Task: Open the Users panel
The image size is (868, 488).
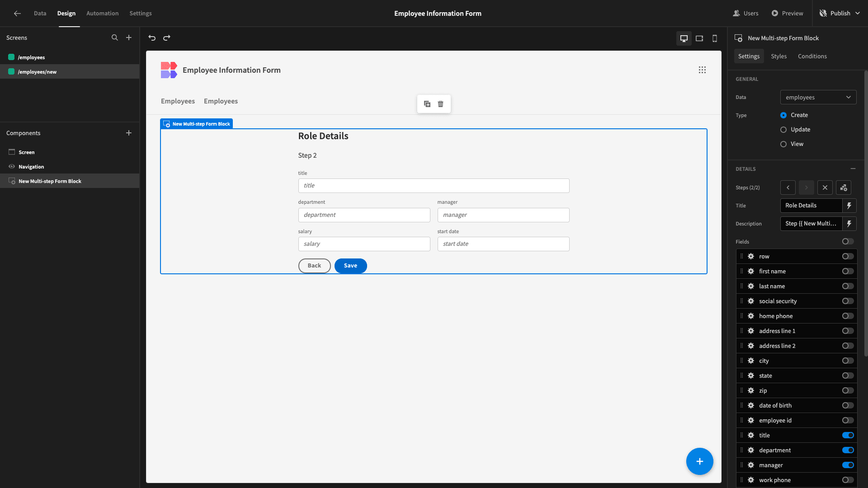Action: coord(746,13)
